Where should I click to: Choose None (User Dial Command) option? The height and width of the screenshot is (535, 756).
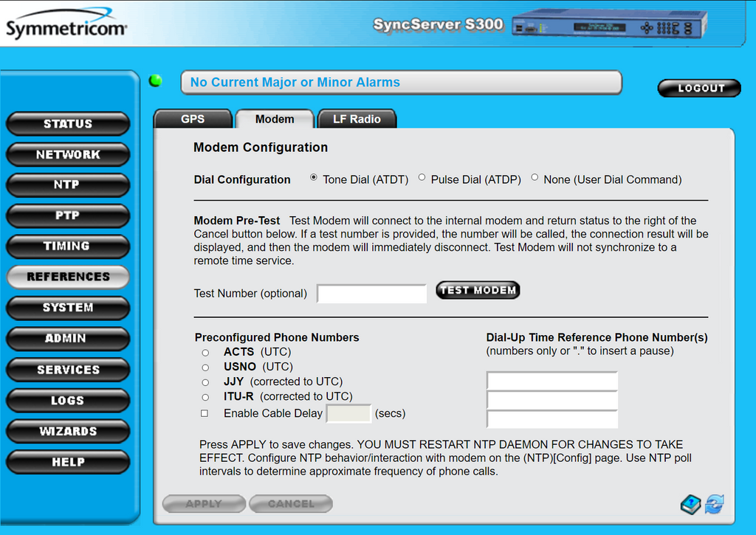click(535, 178)
